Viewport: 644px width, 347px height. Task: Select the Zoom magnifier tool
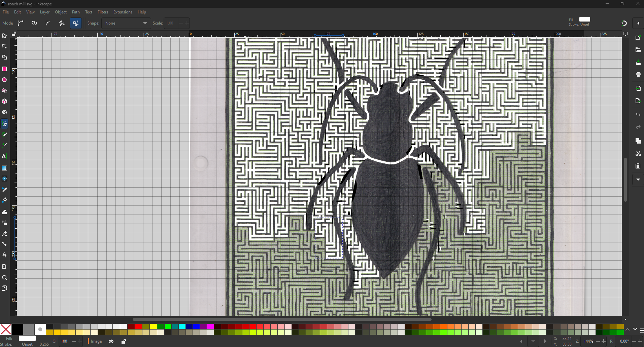coord(4,278)
